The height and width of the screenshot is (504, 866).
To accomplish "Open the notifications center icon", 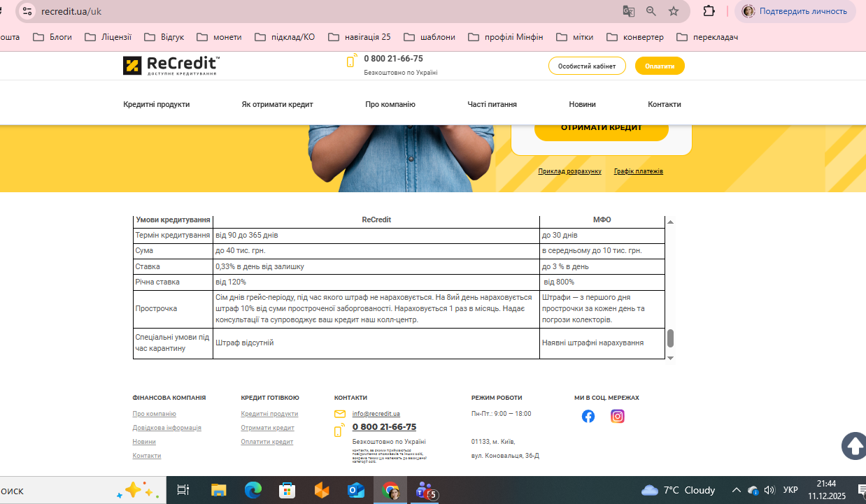I will [863, 490].
